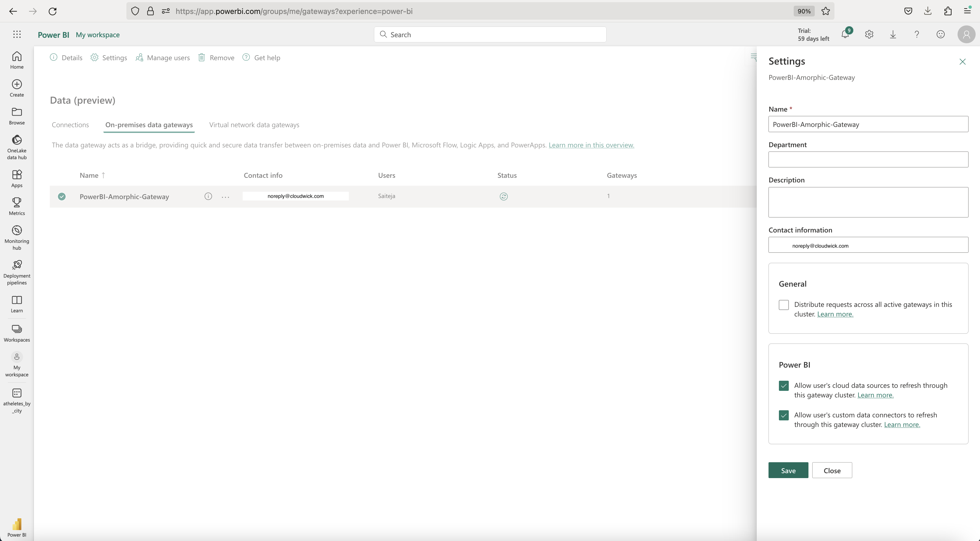Open Workspaces in the left sidebar
The height and width of the screenshot is (541, 980).
(x=17, y=333)
